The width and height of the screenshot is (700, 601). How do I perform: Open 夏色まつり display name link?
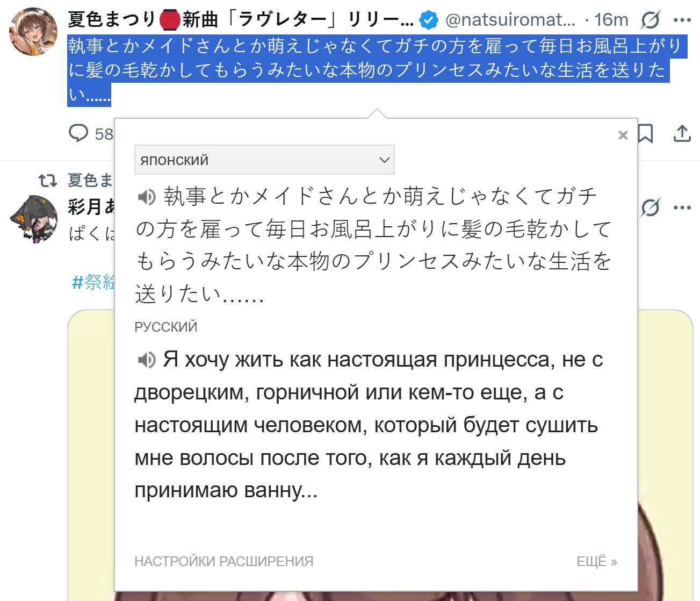point(241,20)
